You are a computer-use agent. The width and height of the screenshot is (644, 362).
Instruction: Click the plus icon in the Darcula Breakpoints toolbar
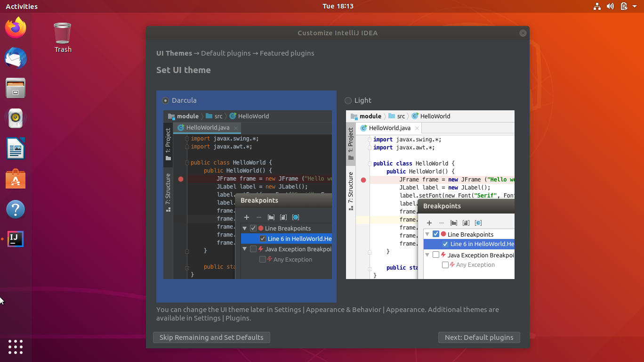click(246, 217)
